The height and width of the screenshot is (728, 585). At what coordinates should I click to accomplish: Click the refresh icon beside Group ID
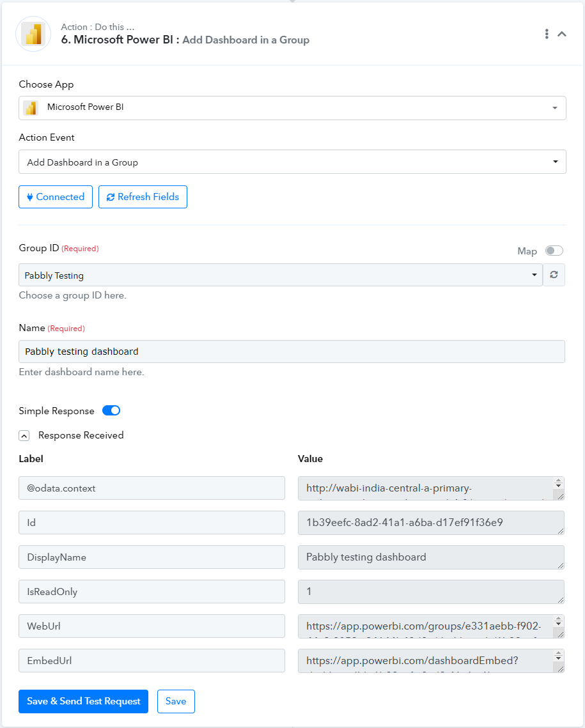(554, 275)
